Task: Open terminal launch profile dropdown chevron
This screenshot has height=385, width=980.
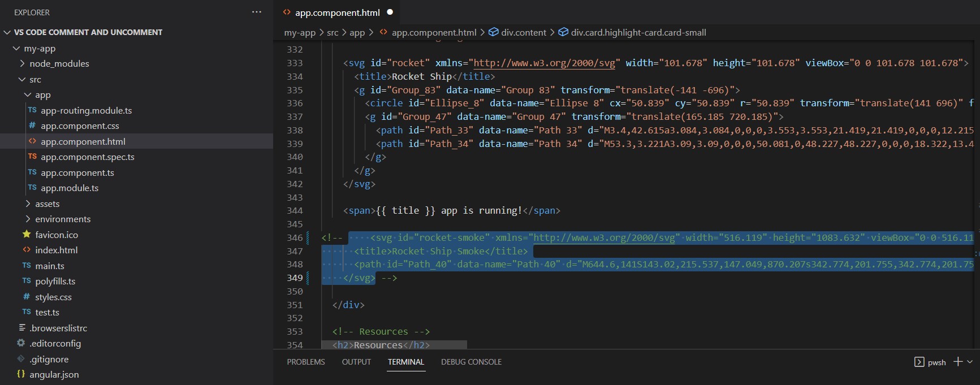Action: [970, 361]
